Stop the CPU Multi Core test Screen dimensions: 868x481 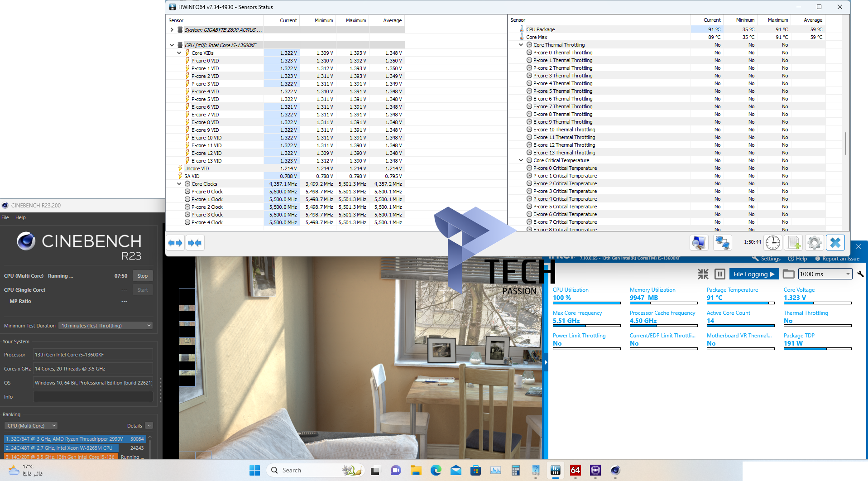(x=143, y=276)
